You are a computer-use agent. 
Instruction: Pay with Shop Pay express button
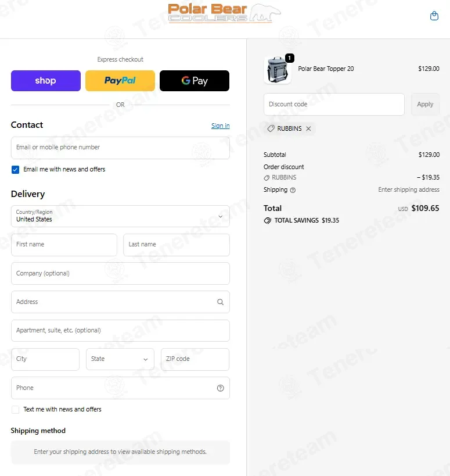coord(46,81)
